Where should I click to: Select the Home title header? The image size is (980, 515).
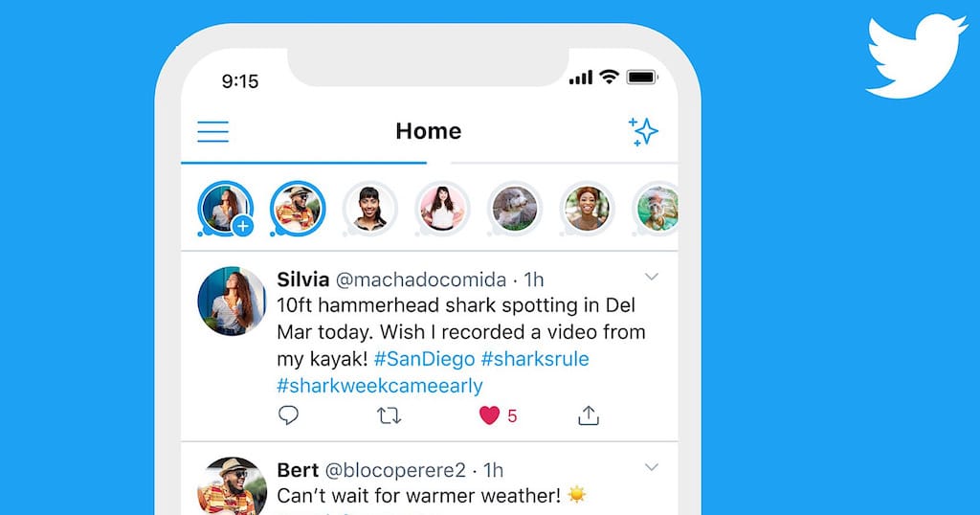coord(428,131)
